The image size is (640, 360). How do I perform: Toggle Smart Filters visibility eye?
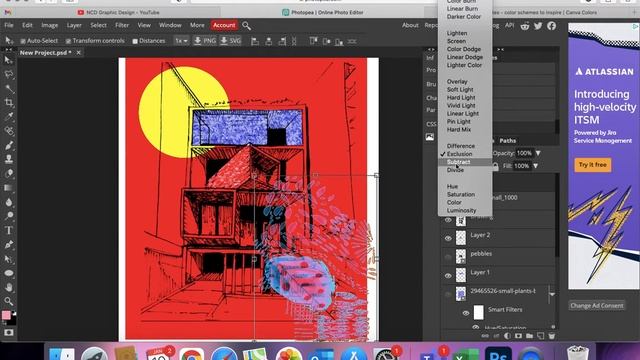pyautogui.click(x=466, y=313)
